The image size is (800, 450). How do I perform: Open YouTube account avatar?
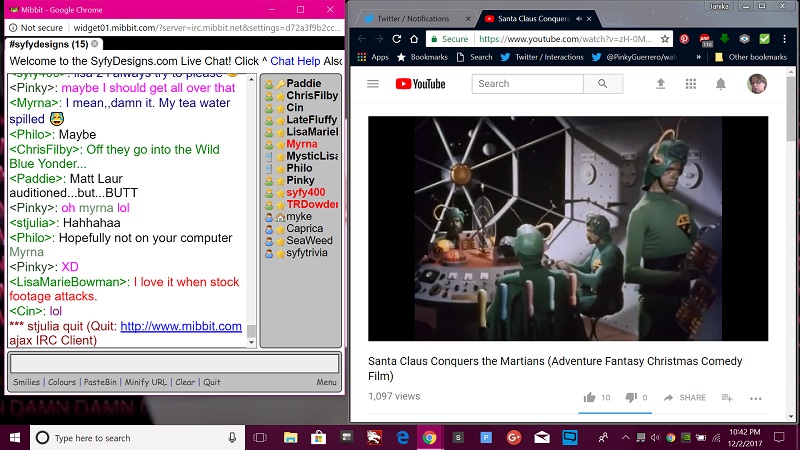[x=757, y=84]
